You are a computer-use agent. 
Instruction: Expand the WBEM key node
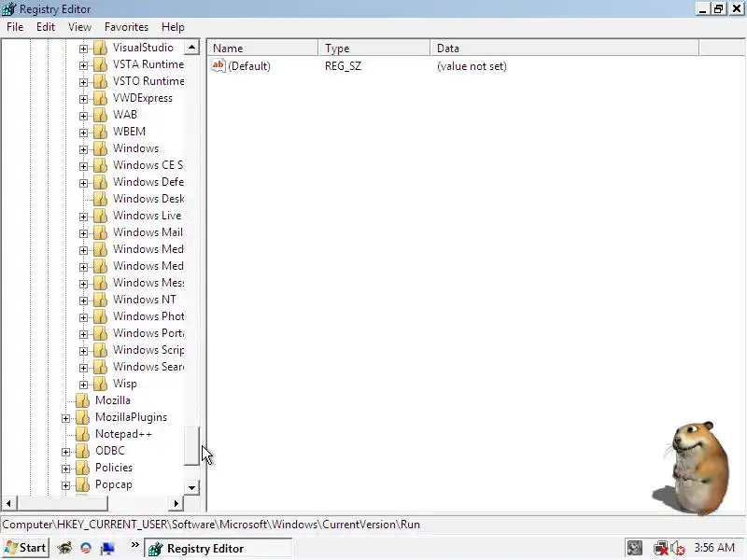tap(83, 133)
